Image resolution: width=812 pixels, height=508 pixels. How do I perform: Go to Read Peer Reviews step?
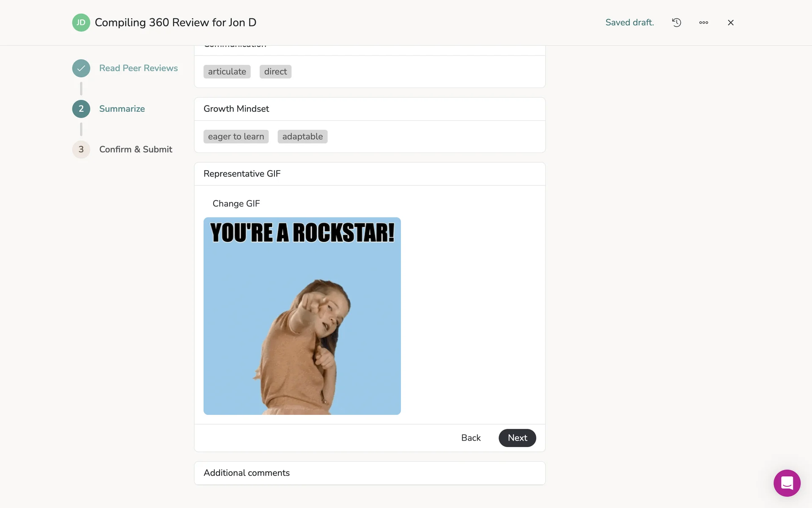click(x=138, y=68)
